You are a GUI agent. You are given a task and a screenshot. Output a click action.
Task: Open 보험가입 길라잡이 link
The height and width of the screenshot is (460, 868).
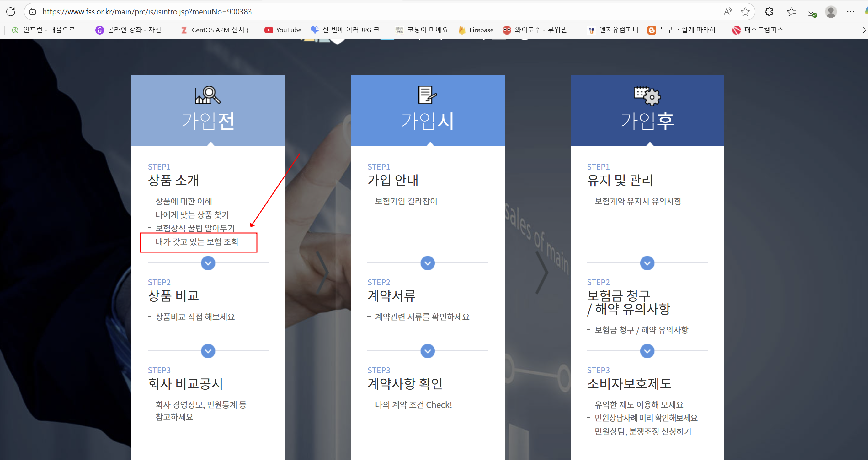click(x=406, y=201)
